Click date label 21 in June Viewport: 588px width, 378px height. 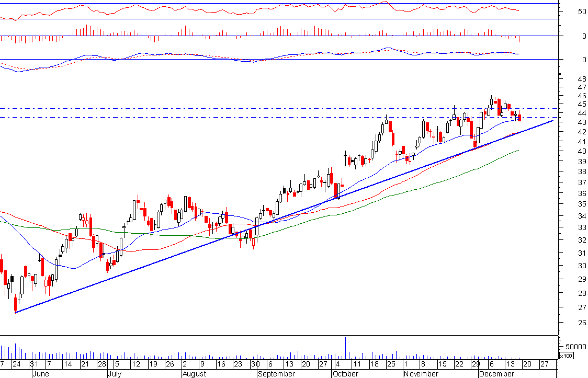(x=84, y=364)
